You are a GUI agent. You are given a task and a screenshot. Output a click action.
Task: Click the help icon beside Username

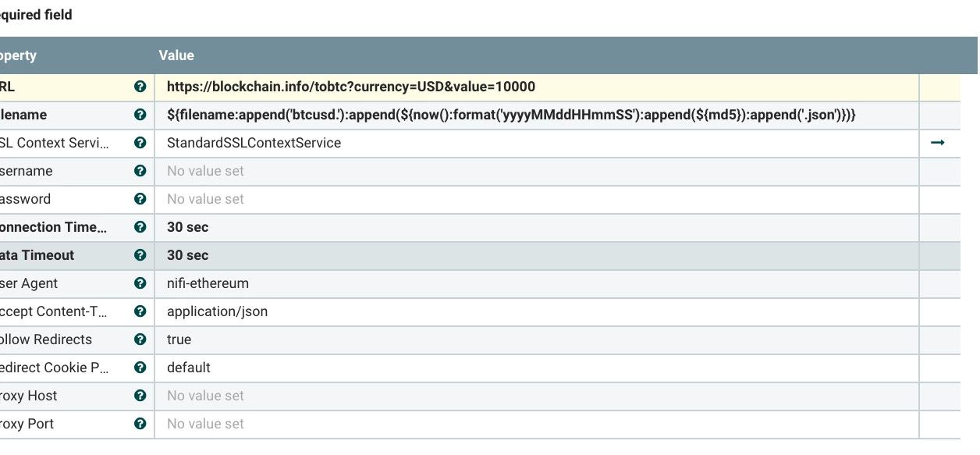coord(140,171)
